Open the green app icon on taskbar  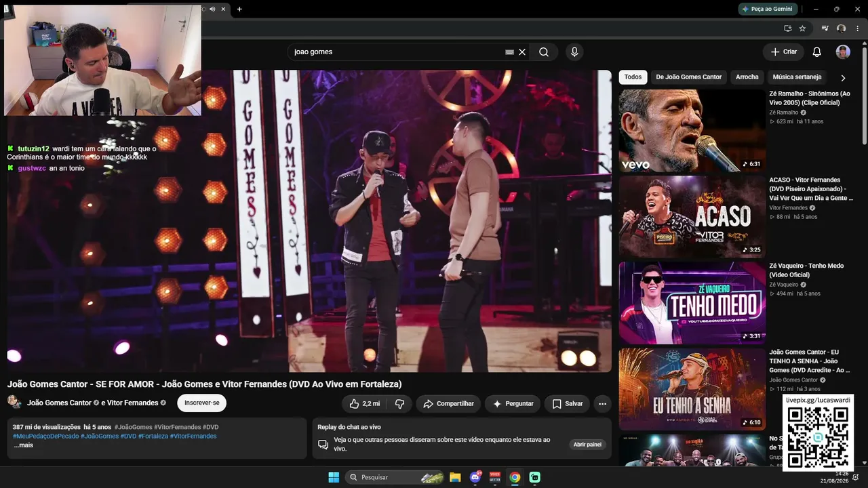tap(534, 477)
